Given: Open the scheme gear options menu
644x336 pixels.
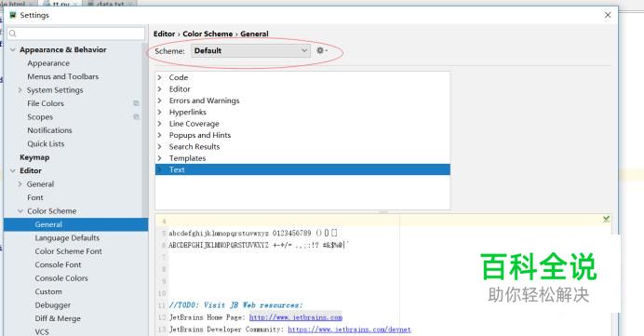Looking at the screenshot, I should click(322, 50).
